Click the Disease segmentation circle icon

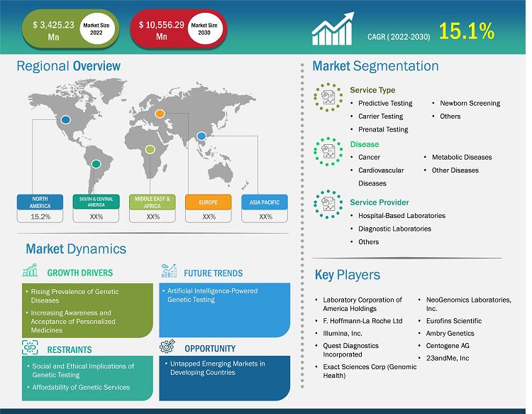pyautogui.click(x=328, y=151)
